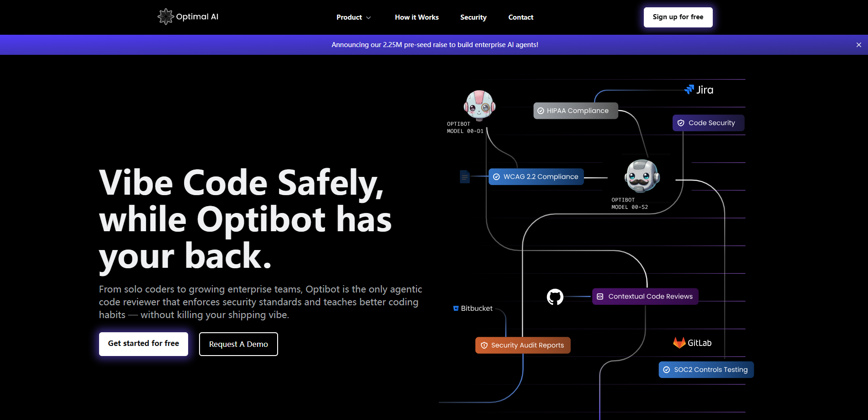Select the Contextual Code Reviews pill

click(645, 296)
